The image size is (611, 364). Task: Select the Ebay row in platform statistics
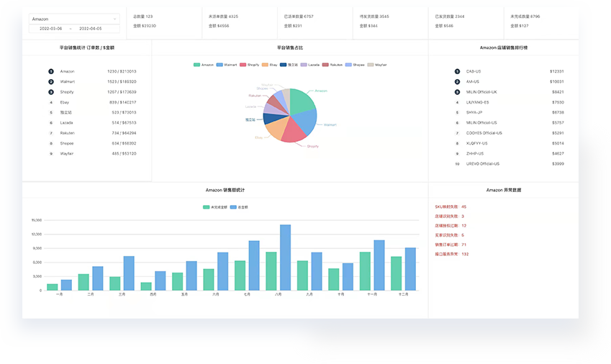tap(92, 102)
